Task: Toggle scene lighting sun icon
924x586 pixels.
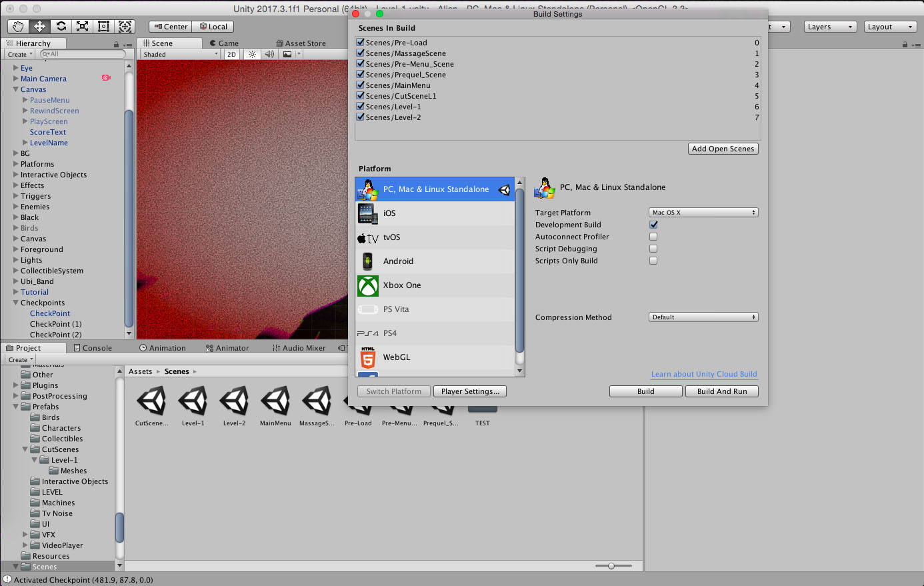Action: click(x=252, y=55)
